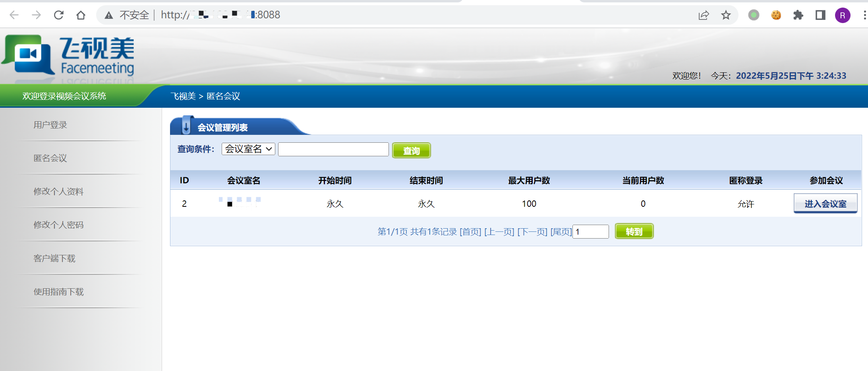Click the cookie extension icon
This screenshot has width=868, height=371.
pyautogui.click(x=776, y=15)
